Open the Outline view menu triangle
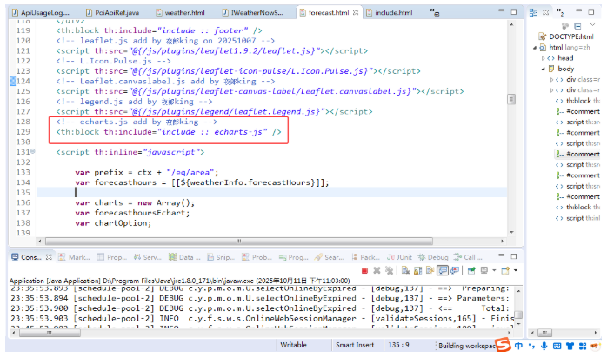The image size is (607, 364). (x=592, y=24)
